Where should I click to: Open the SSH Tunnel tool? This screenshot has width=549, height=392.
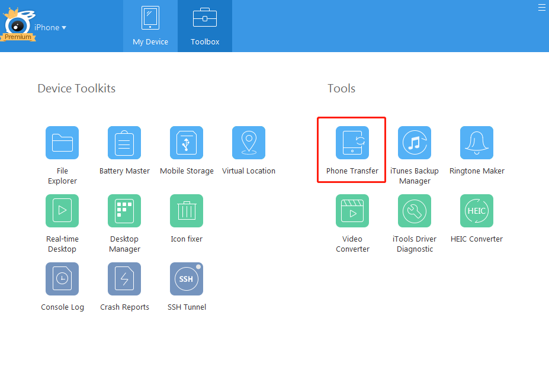click(x=187, y=279)
